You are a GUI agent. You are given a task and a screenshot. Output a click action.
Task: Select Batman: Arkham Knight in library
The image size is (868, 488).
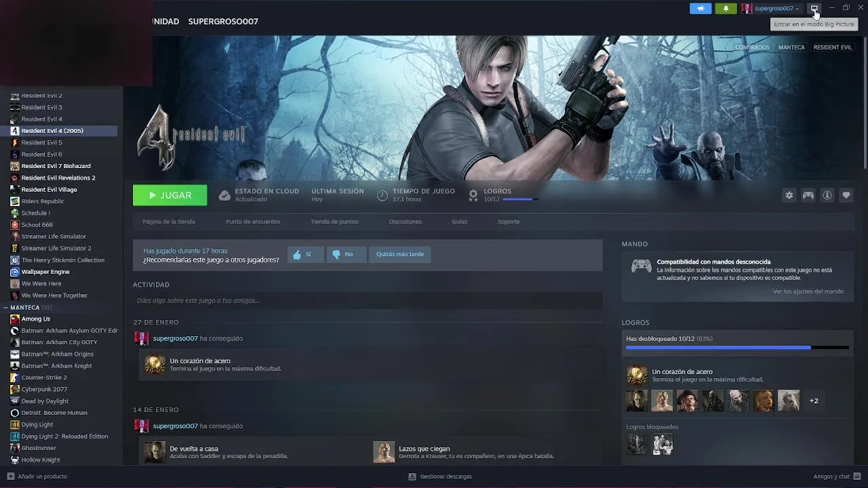[56, 366]
